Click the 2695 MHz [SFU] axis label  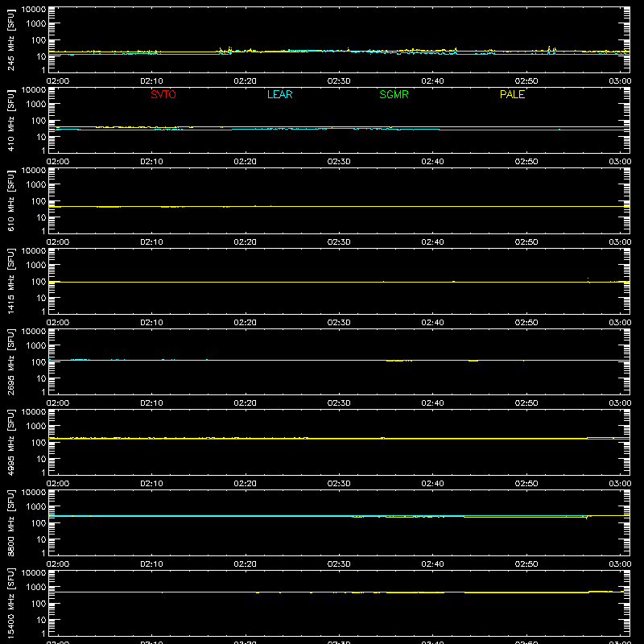point(11,361)
